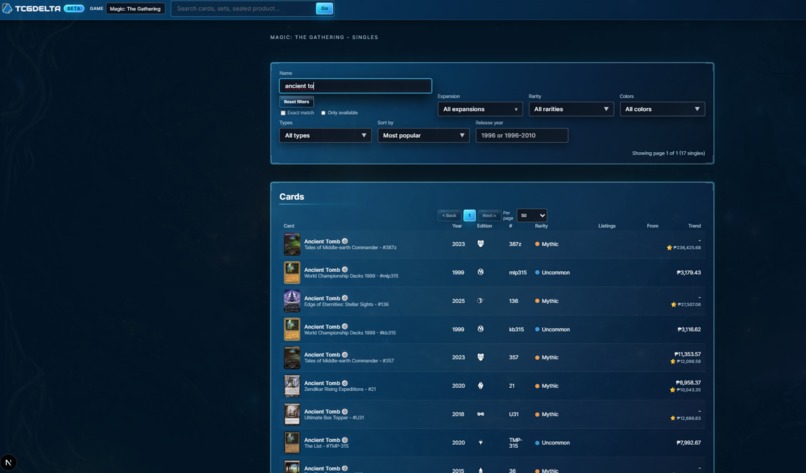Click the Zendikar Rising Expeditions set symbol, row 21
This screenshot has width=806, height=473.
pos(481,386)
